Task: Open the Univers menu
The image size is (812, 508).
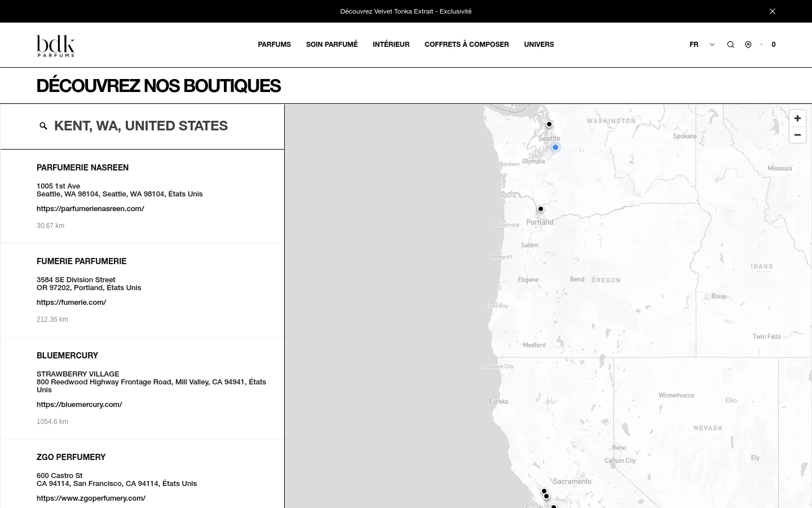Action: (x=539, y=45)
